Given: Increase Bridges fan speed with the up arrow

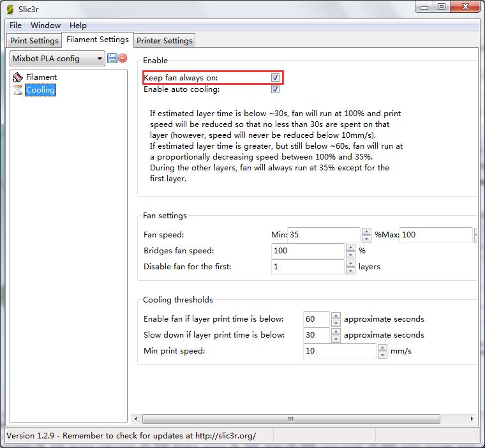Looking at the screenshot, I should coord(350,248).
